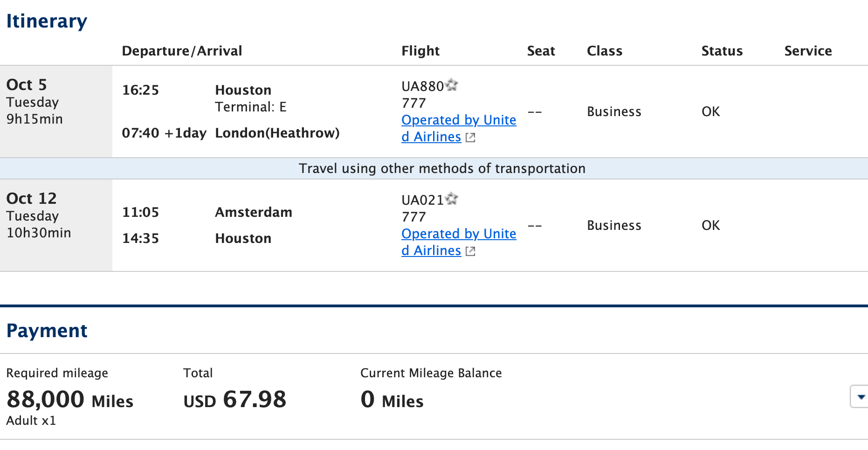The height and width of the screenshot is (450, 868).
Task: Click the Status column header
Action: click(x=722, y=51)
